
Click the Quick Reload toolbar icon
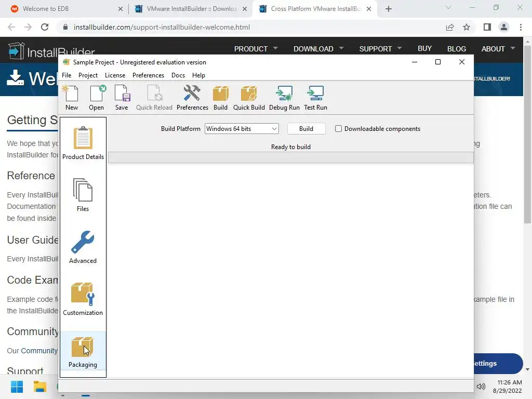point(154,98)
